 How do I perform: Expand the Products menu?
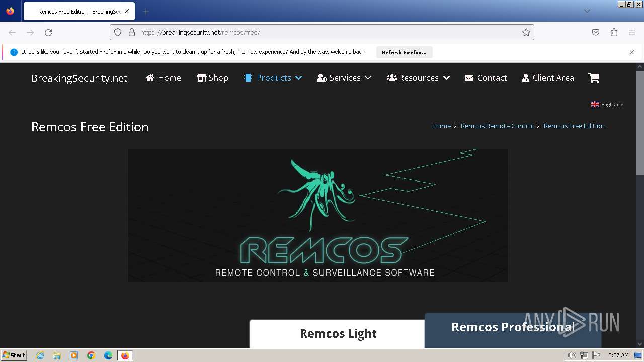click(273, 78)
